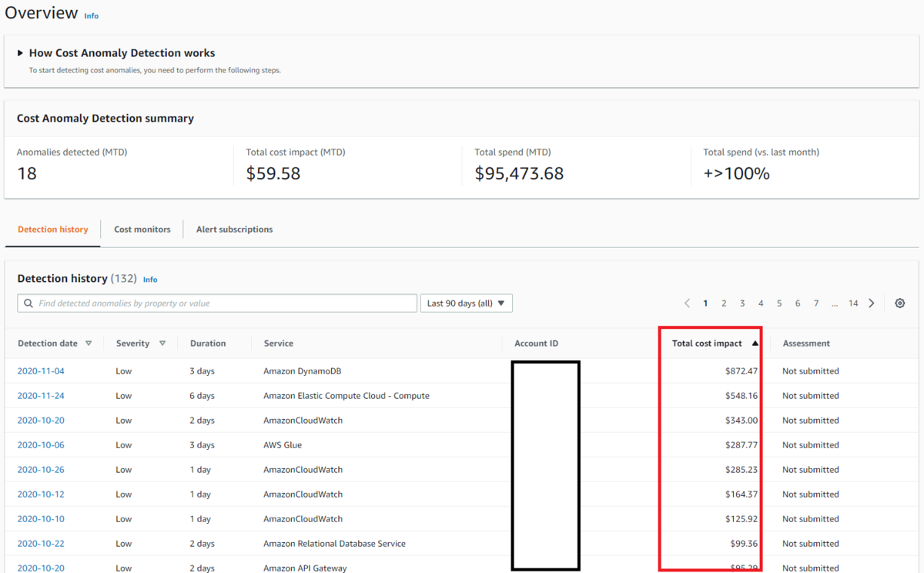Screen dimensions: 924x573
Task: Click the 6 days duration cell
Action: 202,396
